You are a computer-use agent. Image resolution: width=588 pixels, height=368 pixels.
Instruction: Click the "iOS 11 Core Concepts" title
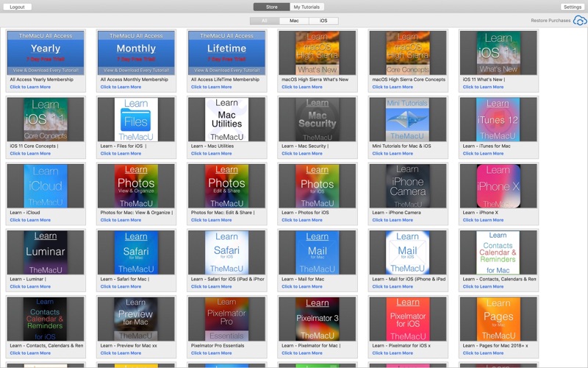pyautogui.click(x=32, y=146)
